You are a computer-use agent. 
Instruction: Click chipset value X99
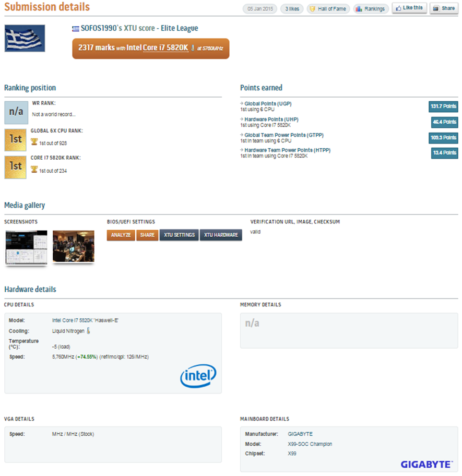[292, 454]
